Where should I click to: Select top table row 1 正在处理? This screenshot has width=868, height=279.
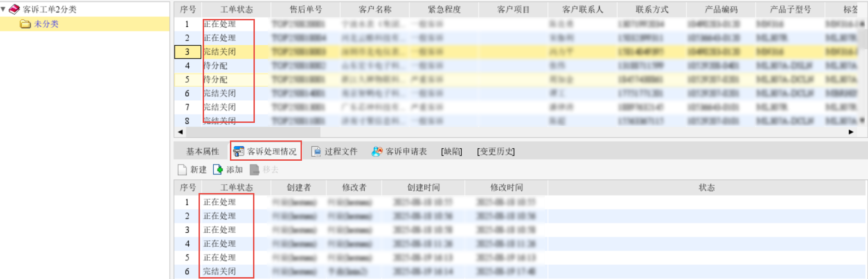[x=220, y=24]
